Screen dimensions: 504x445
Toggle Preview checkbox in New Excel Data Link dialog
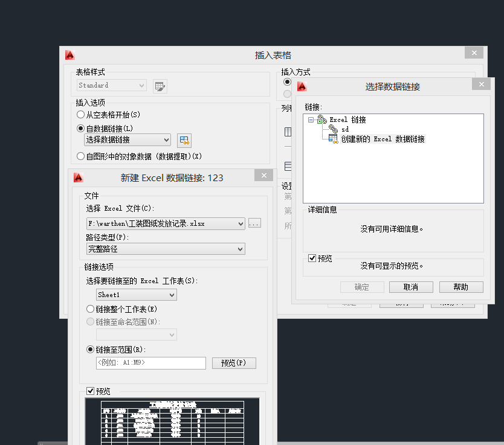90,391
